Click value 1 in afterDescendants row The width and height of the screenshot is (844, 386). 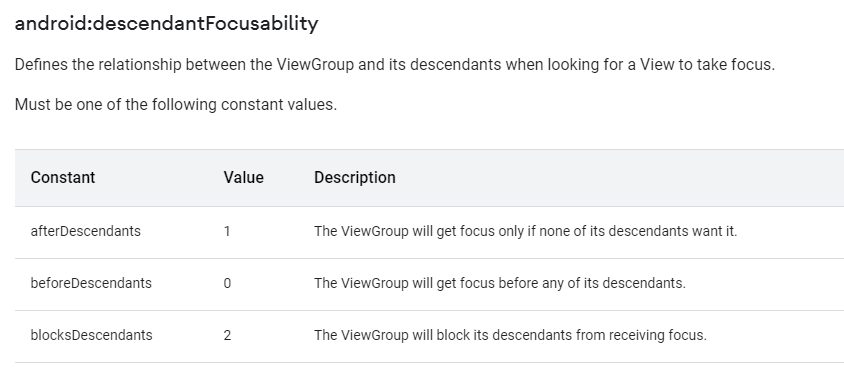pyautogui.click(x=227, y=231)
